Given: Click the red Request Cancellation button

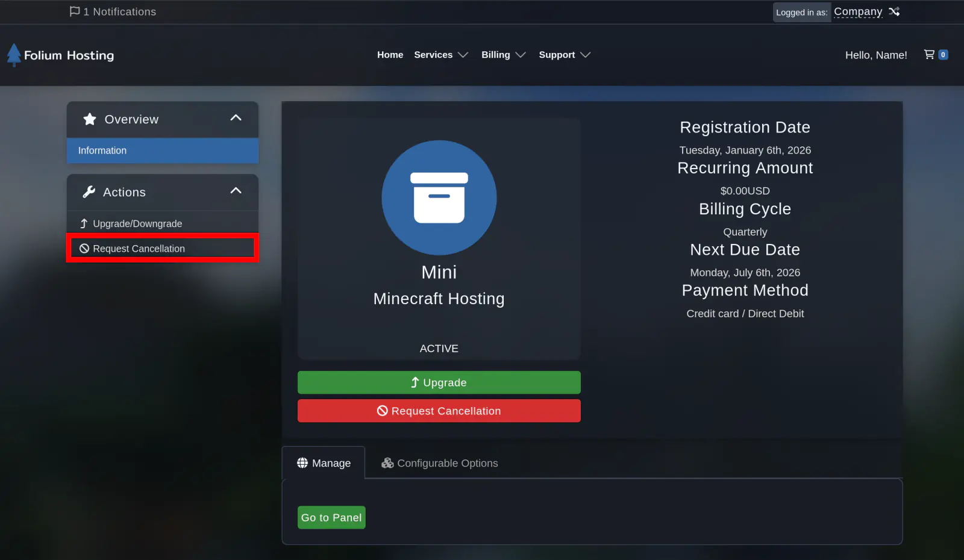Looking at the screenshot, I should pos(439,411).
